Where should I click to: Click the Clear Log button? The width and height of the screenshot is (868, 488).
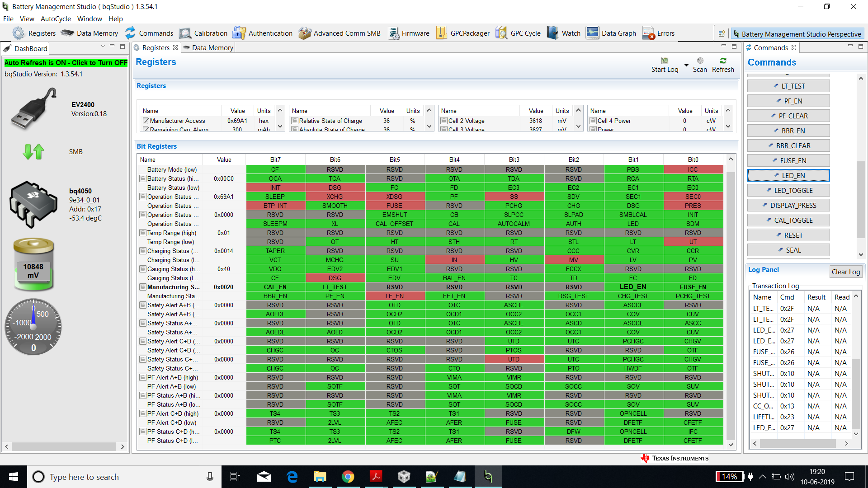[x=846, y=272]
